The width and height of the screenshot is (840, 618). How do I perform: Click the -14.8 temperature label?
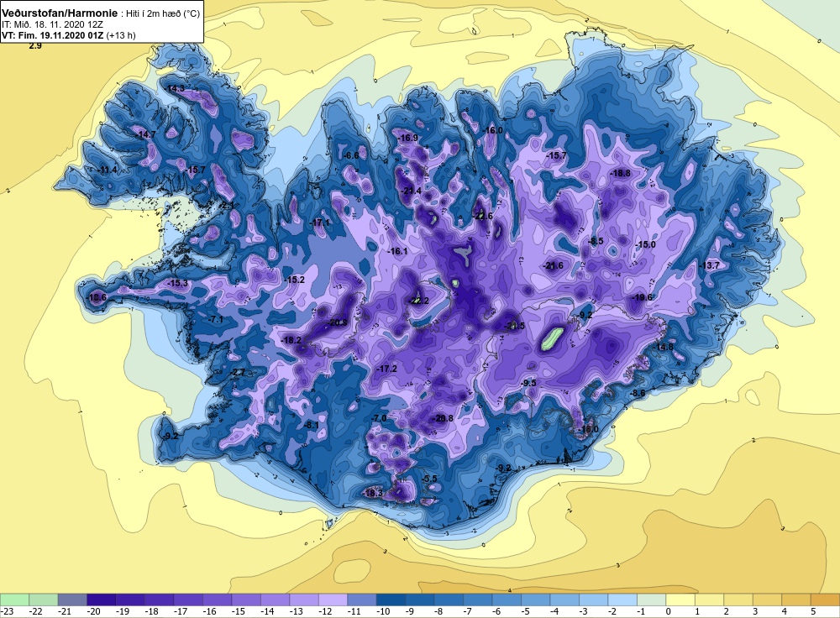664,348
